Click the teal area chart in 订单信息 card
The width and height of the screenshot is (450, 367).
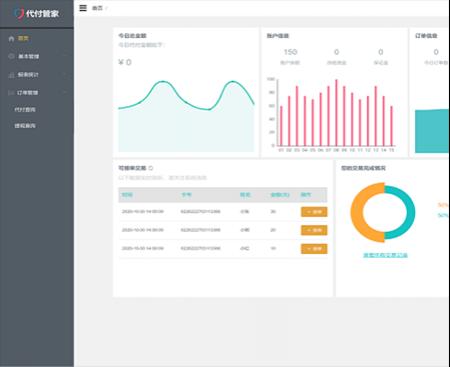tap(432, 131)
